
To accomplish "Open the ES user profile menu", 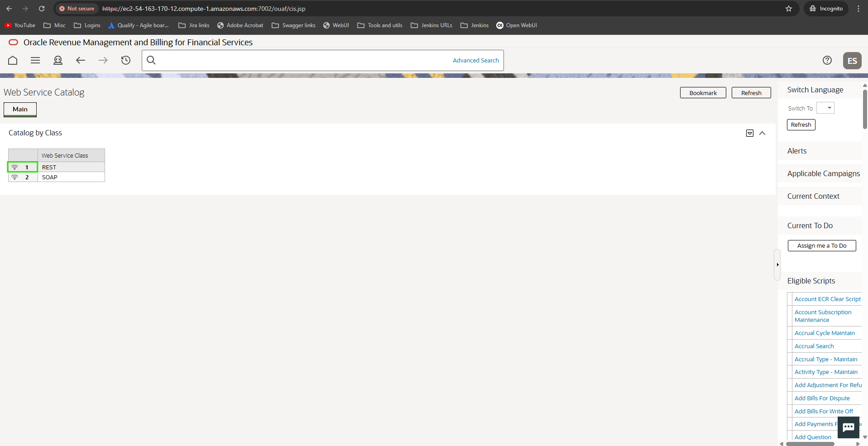I will pos(852,61).
